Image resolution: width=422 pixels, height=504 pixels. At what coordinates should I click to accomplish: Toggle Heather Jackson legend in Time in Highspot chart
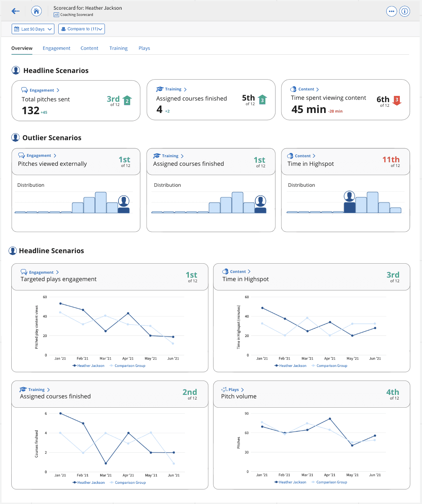(x=290, y=366)
